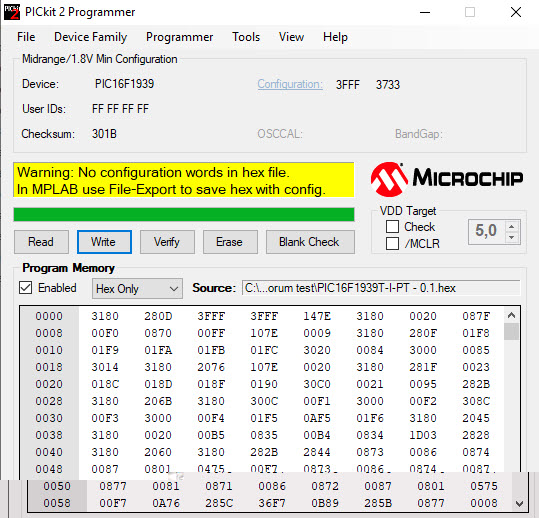Decrease VDD voltage with down arrow
This screenshot has height=518, width=539.
pyautogui.click(x=512, y=238)
